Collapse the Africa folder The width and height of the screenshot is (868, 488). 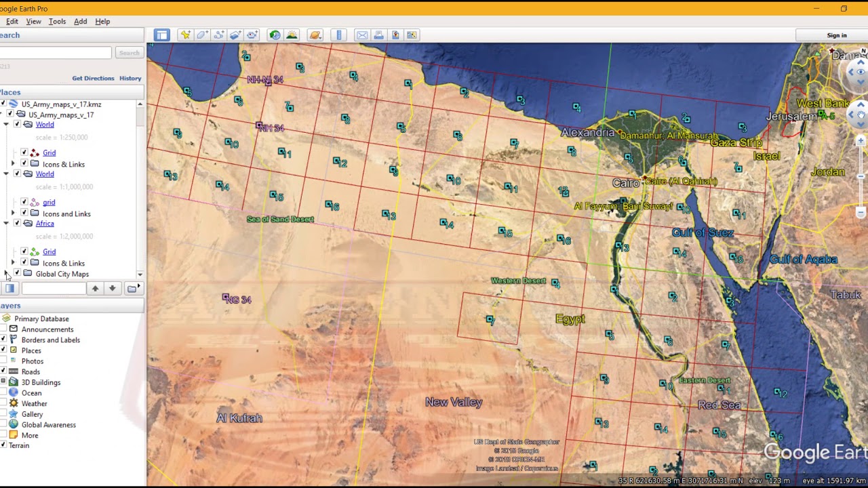[6, 224]
